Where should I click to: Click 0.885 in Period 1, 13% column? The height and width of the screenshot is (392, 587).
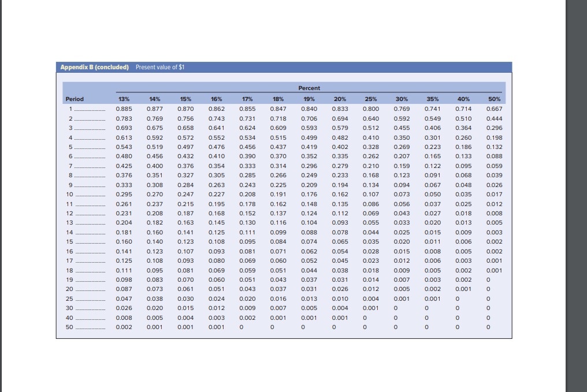click(124, 109)
